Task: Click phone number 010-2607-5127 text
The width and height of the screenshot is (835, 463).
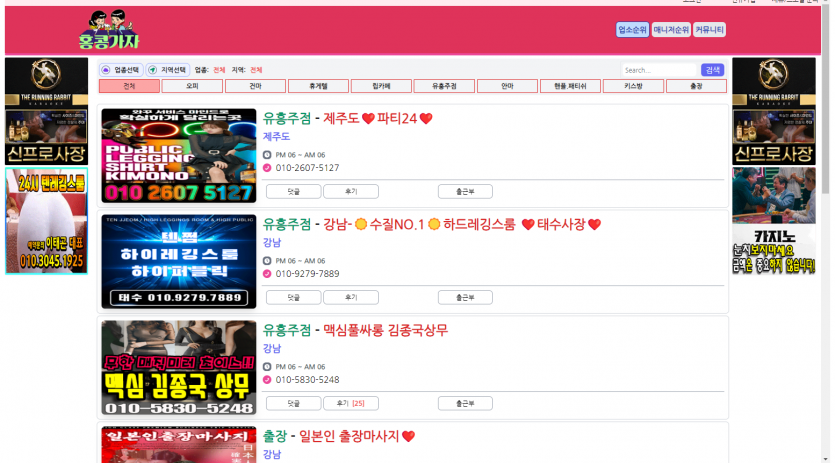Action: (307, 168)
